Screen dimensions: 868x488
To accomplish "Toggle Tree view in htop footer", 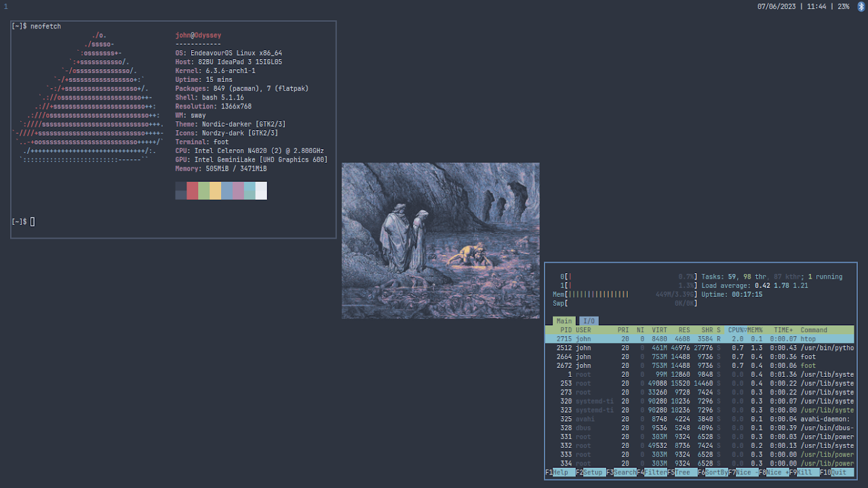I will pos(685,472).
